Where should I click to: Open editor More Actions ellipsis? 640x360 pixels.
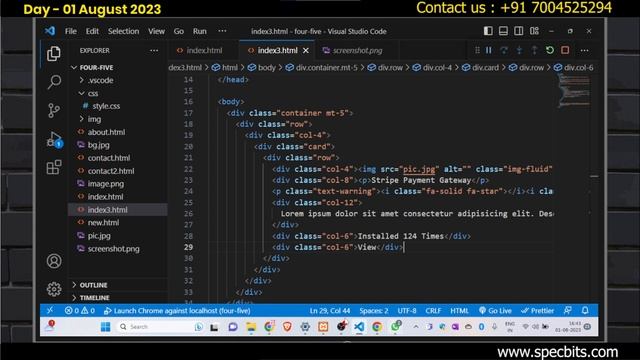pyautogui.click(x=584, y=51)
